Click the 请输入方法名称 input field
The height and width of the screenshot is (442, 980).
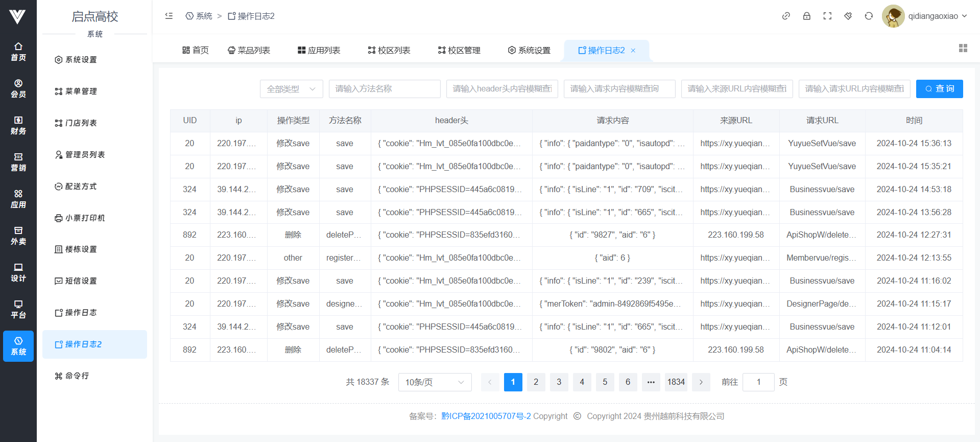click(x=384, y=89)
